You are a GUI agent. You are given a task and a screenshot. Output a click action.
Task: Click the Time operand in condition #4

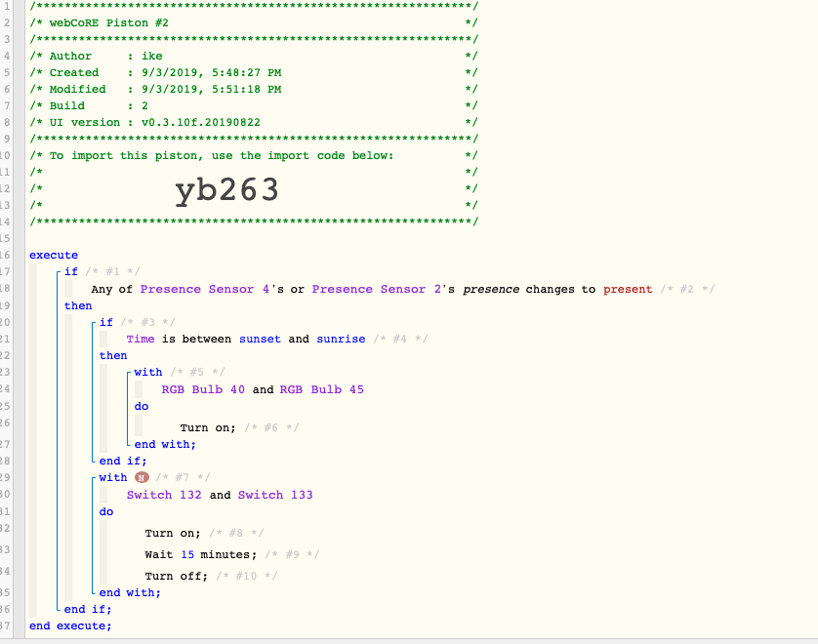[x=141, y=339]
